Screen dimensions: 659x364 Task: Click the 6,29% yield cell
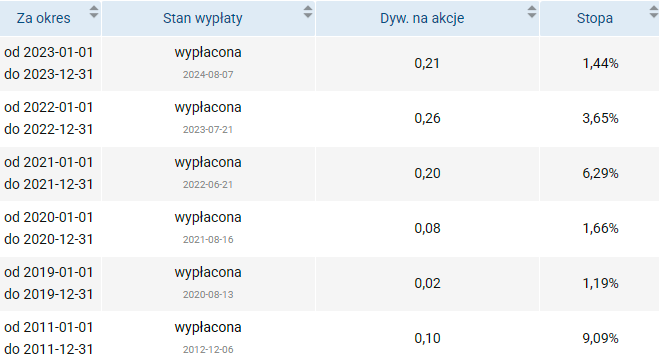click(x=600, y=173)
